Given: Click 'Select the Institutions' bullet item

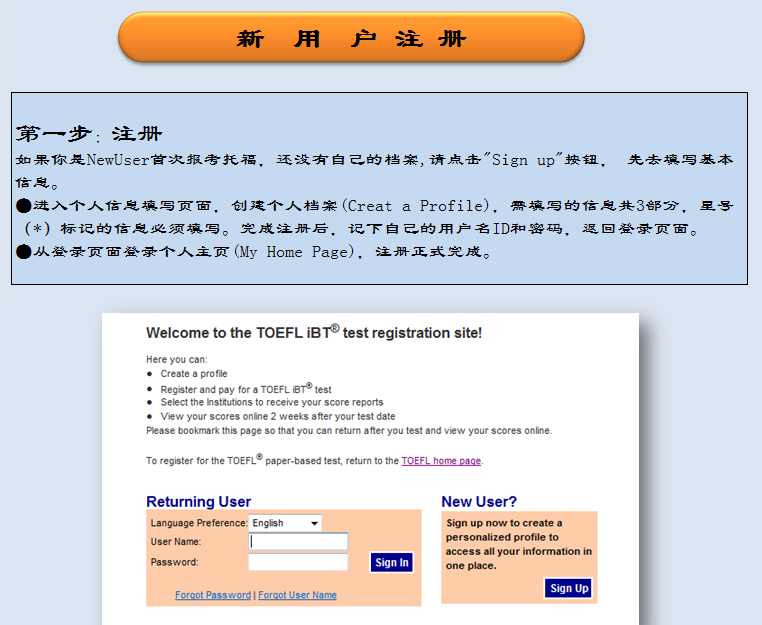Looking at the screenshot, I should (x=271, y=402).
